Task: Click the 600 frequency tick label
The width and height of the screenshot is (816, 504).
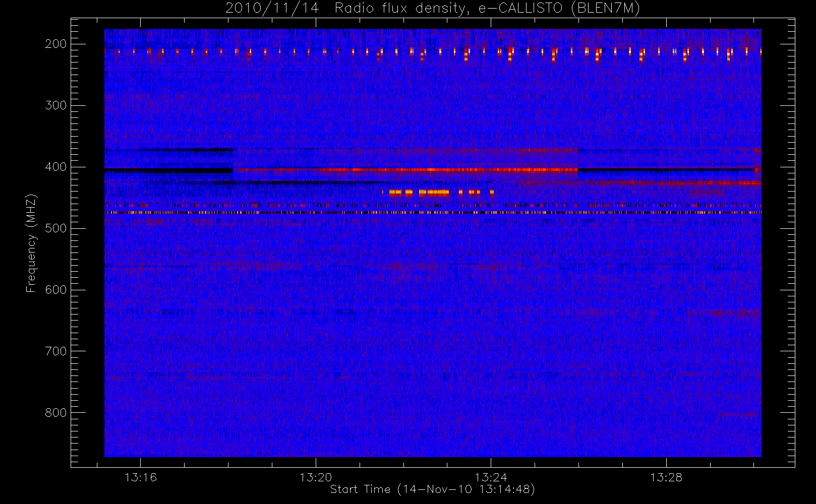Action: (x=56, y=290)
